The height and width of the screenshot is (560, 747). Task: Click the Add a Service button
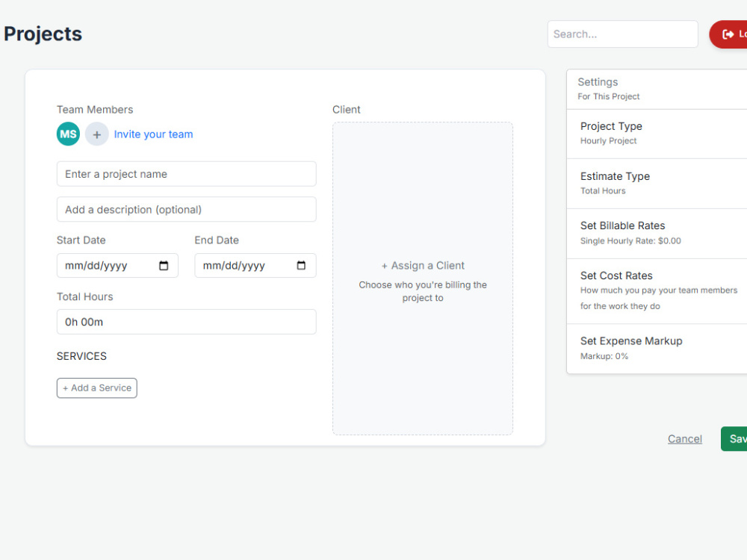point(96,388)
